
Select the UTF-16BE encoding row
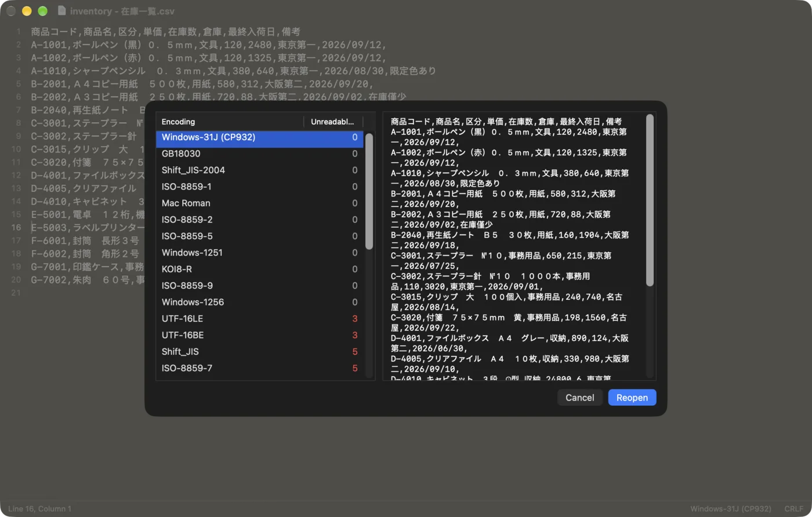tap(259, 335)
